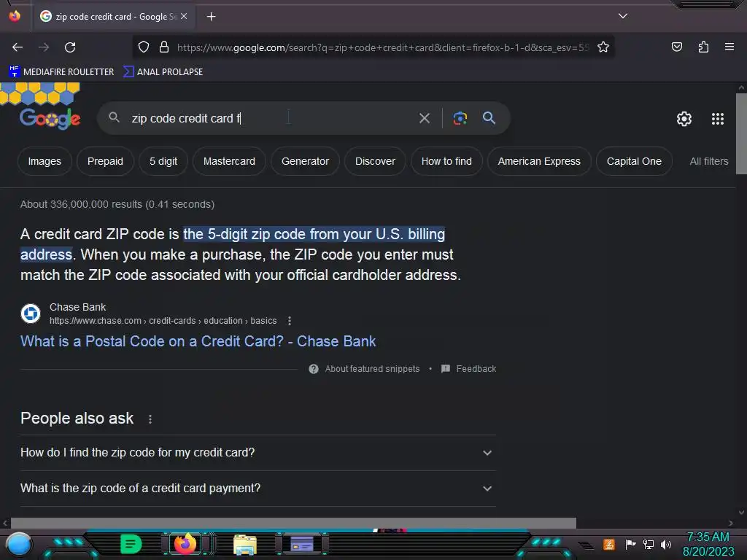747x560 pixels.
Task: Open Action Center flag icon
Action: pos(630,544)
